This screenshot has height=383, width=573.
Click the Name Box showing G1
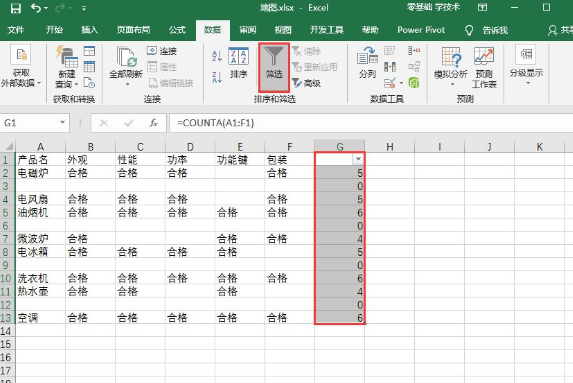29,123
